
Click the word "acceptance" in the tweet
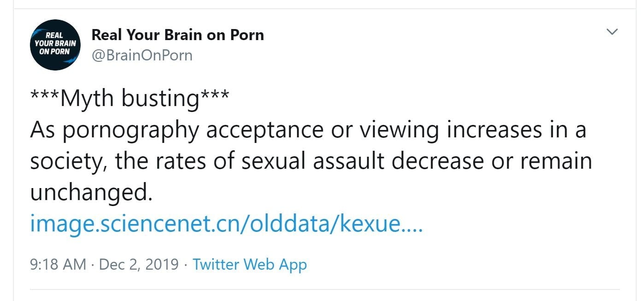pos(265,131)
